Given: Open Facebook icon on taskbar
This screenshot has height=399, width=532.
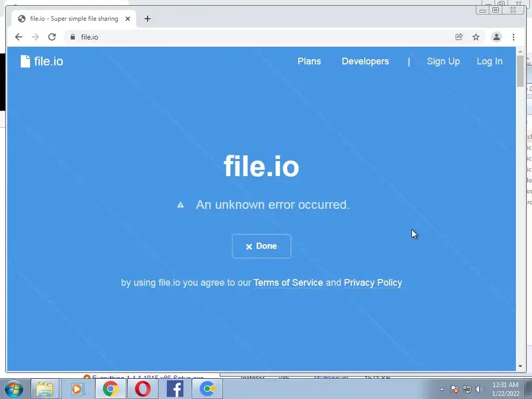Looking at the screenshot, I should (x=175, y=389).
